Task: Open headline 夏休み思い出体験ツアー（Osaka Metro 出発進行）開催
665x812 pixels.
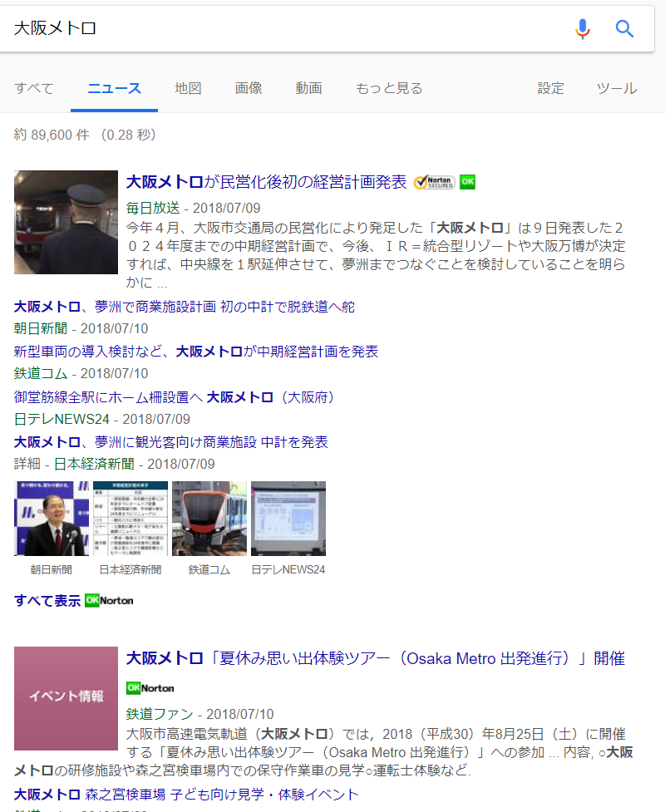Action: tap(376, 659)
